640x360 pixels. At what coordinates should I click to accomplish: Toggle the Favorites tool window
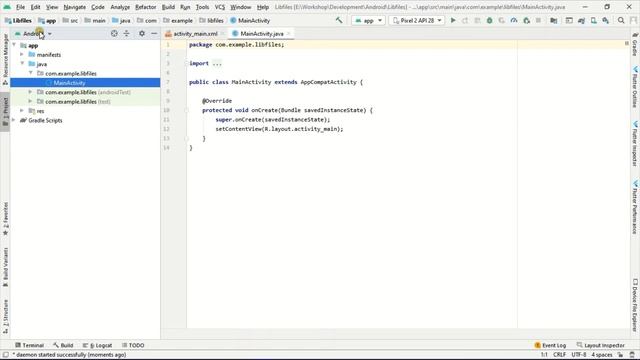5,218
